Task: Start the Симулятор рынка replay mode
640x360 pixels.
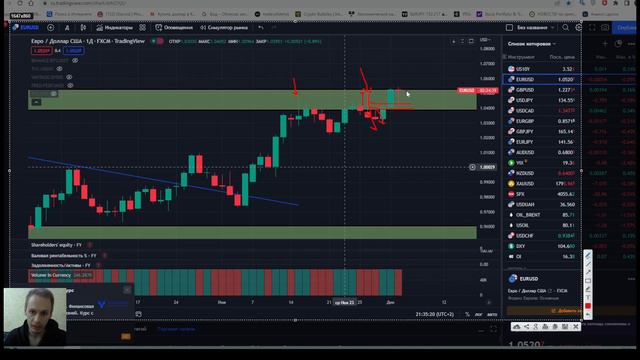Action: (224, 28)
